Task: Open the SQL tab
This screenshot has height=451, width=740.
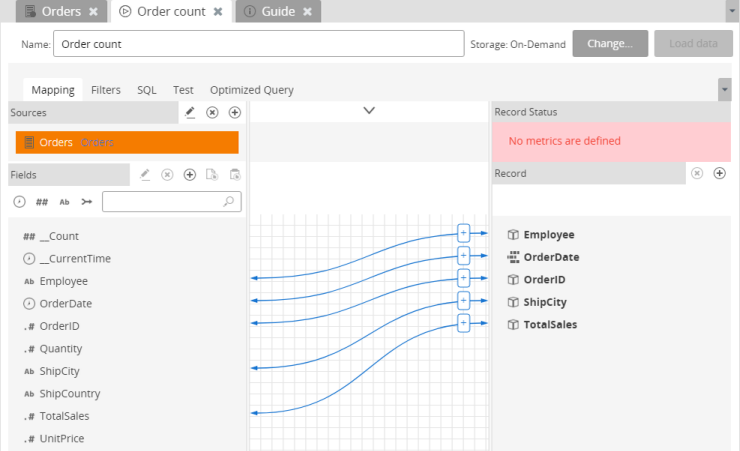Action: pyautogui.click(x=147, y=90)
